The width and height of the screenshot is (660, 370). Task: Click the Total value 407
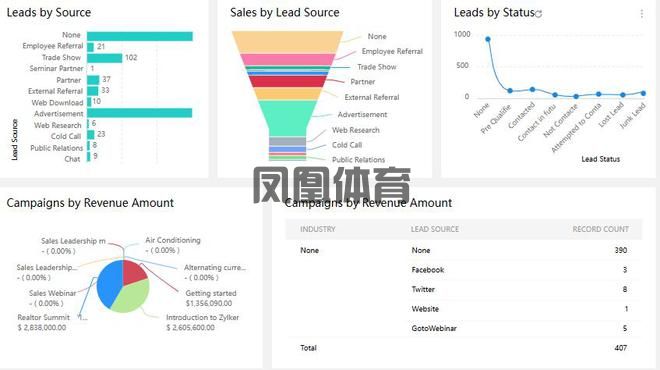tap(620, 348)
